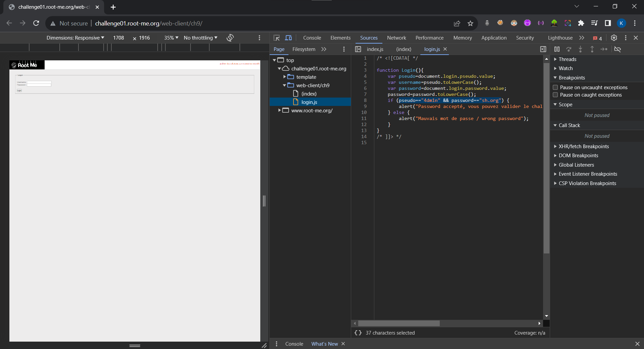This screenshot has width=644, height=349.
Task: Open the No throttling dropdown
Action: (x=200, y=38)
